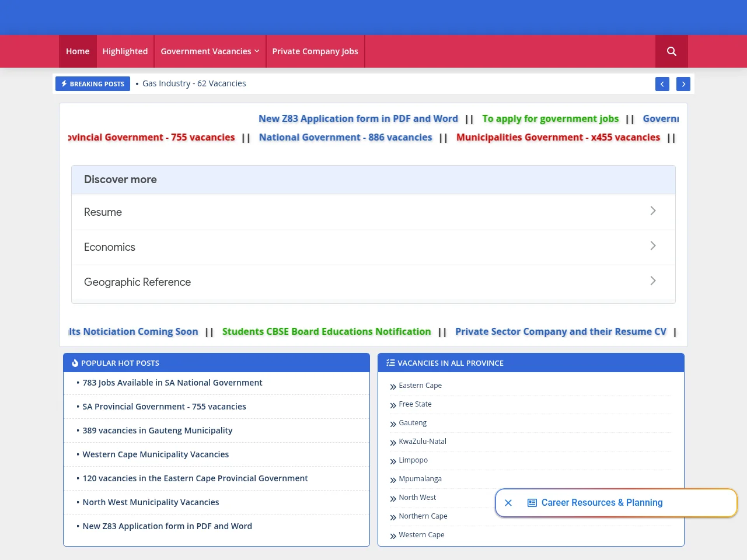Click the double-arrow icon beside Limpopo
The image size is (747, 560).
click(x=393, y=461)
